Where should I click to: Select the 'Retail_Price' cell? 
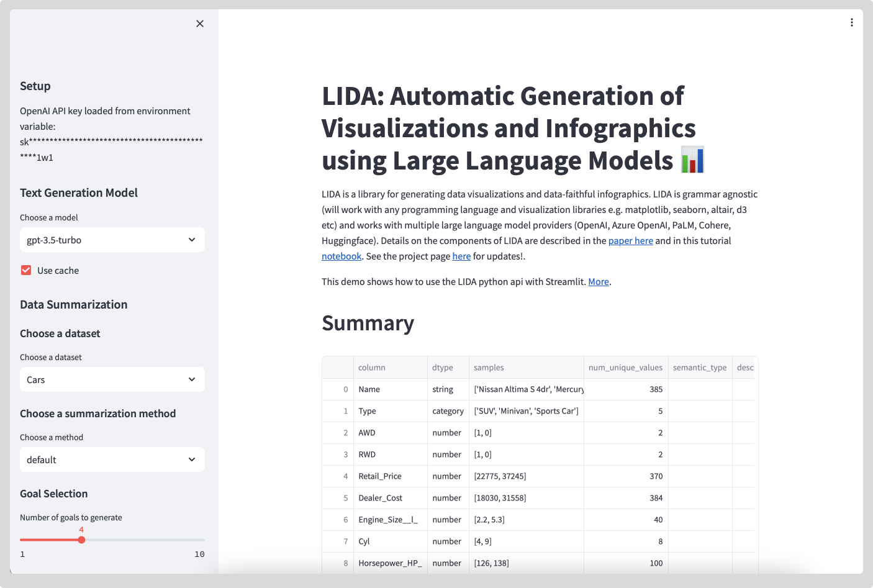click(x=390, y=476)
